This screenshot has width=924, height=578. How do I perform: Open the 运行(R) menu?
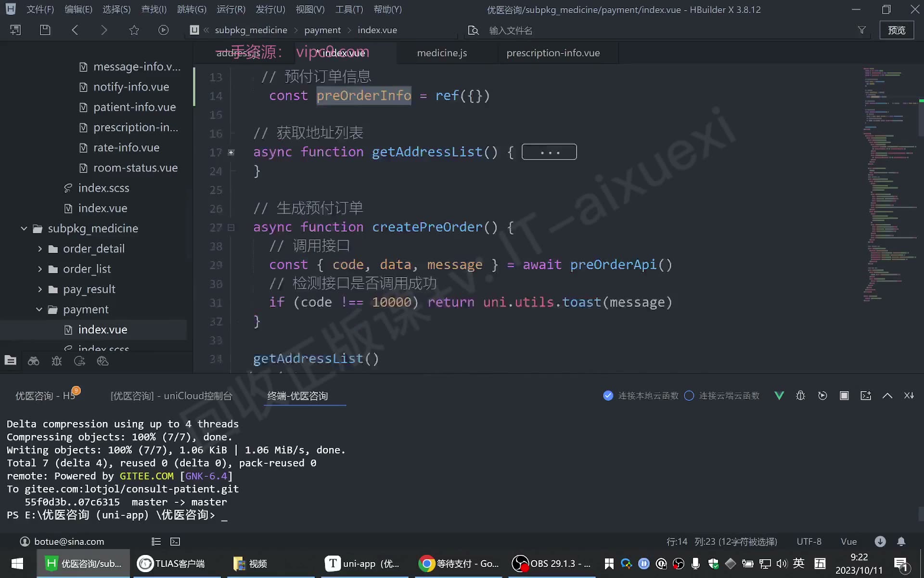[x=231, y=9]
